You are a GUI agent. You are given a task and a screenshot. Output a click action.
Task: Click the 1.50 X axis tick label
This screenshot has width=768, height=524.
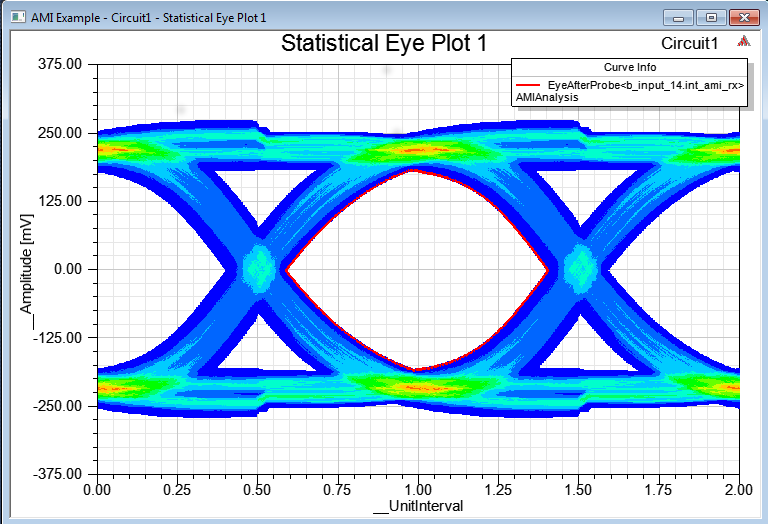coord(578,490)
